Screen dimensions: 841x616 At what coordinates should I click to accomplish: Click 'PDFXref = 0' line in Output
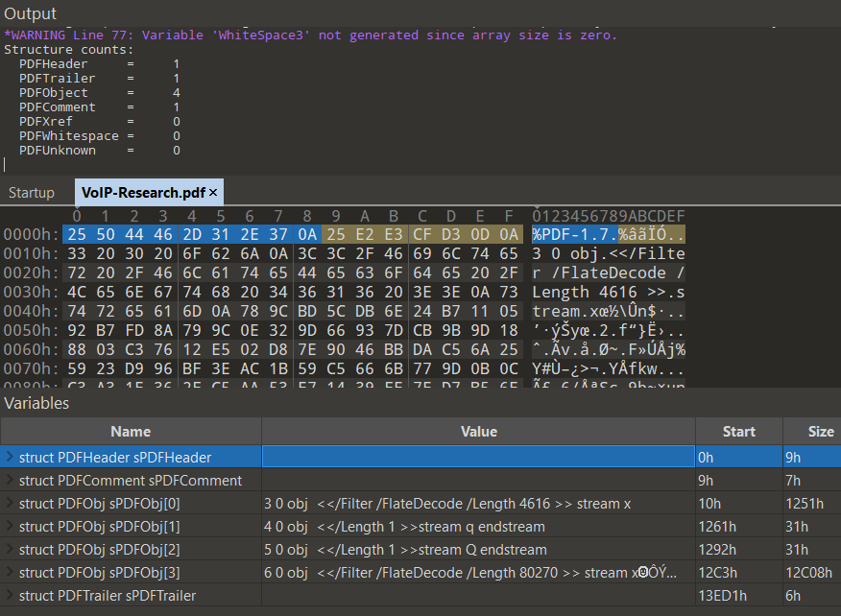[x=99, y=122]
